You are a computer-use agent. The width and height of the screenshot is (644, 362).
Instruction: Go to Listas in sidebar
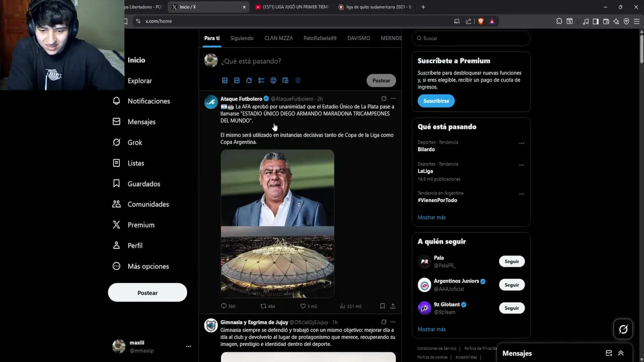[129, 163]
